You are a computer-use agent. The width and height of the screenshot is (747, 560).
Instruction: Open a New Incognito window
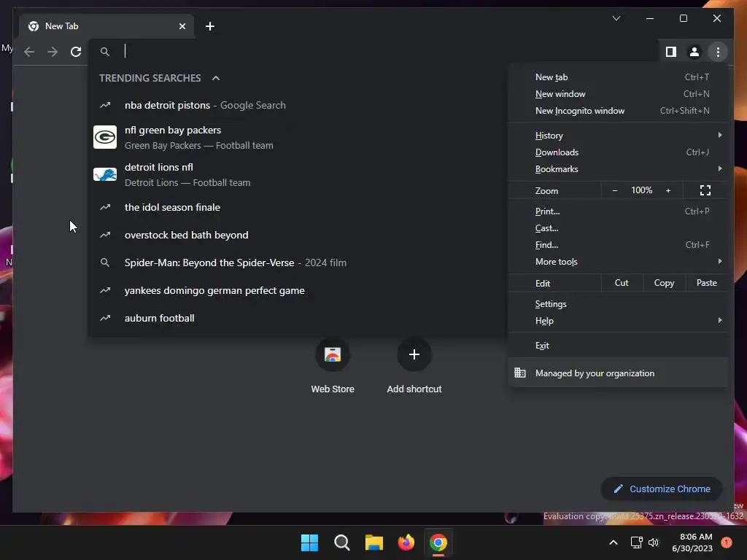click(618, 111)
